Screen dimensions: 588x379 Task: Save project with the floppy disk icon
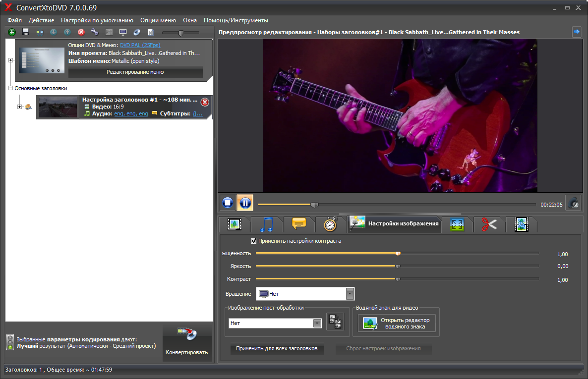[26, 32]
